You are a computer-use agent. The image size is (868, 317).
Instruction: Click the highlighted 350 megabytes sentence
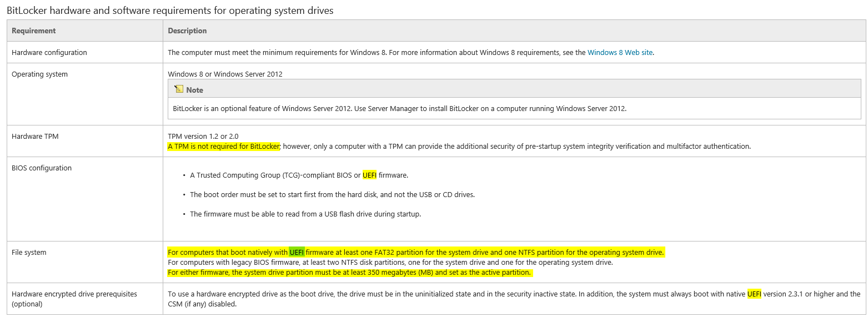click(x=350, y=273)
